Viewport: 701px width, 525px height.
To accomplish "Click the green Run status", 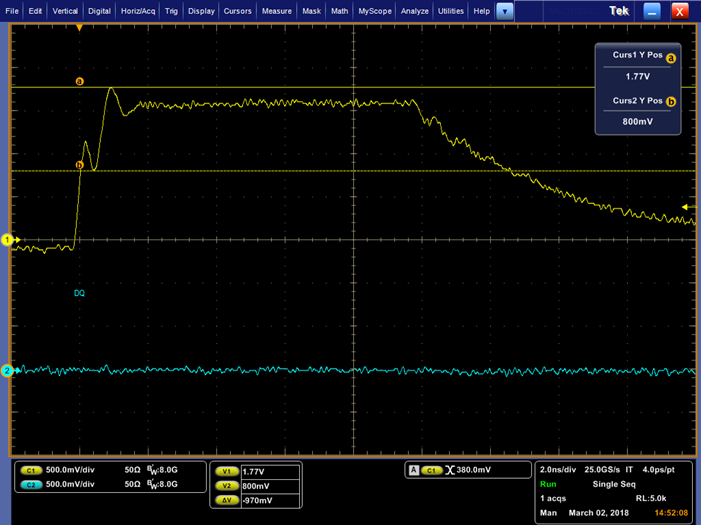I will [548, 484].
